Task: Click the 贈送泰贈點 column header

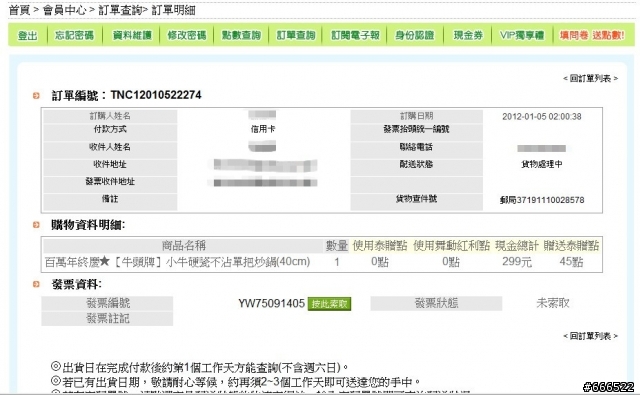Action: [x=571, y=246]
